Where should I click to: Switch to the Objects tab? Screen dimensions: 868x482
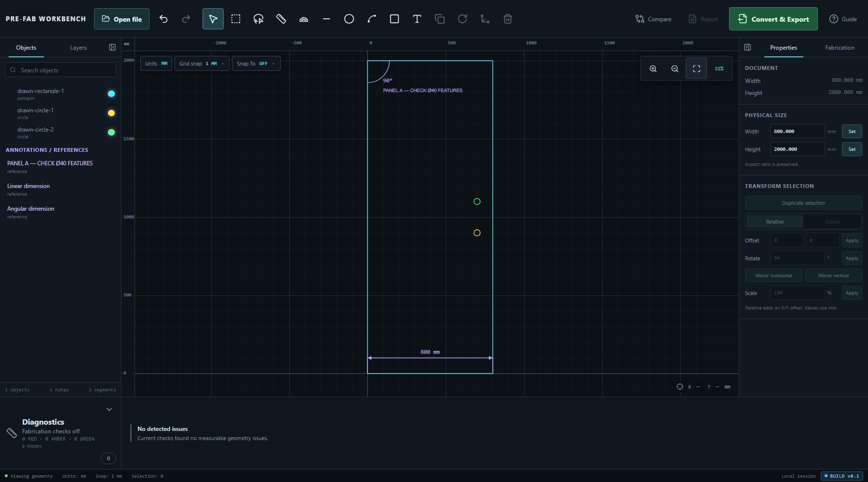pos(26,48)
